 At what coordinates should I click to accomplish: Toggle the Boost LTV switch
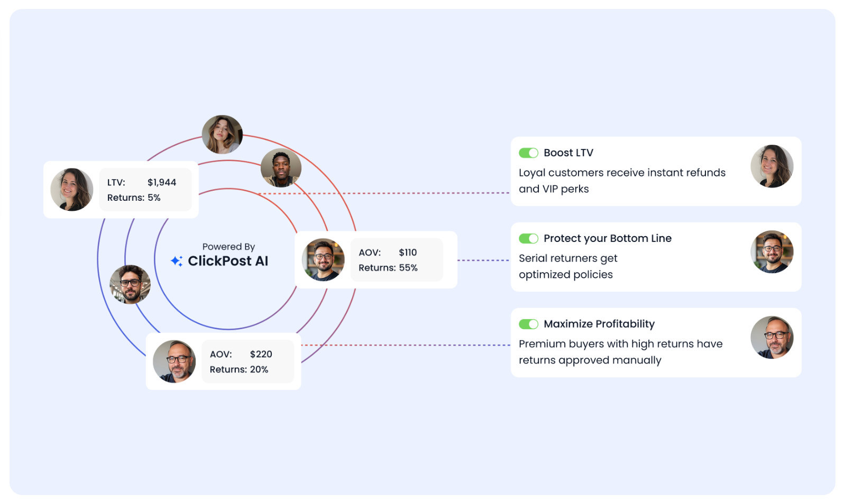click(x=528, y=153)
